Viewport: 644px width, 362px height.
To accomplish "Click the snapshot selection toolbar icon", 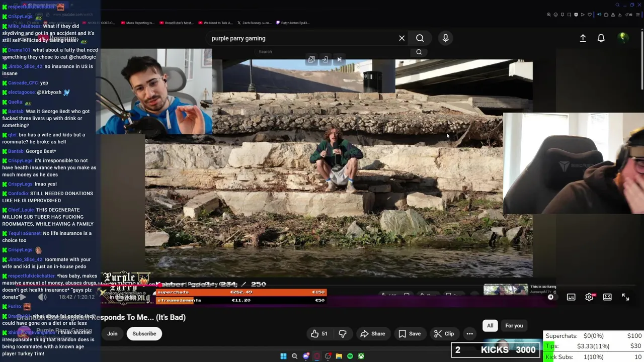I will (569, 15).
